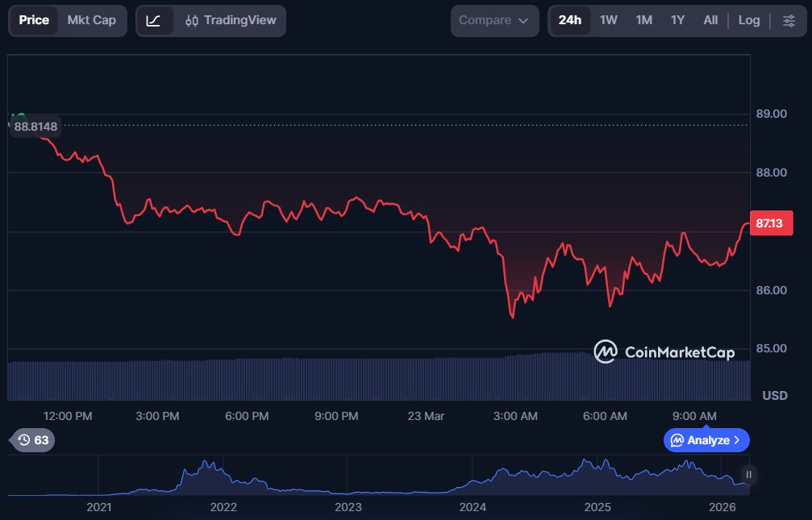Select the 24h time range
812x520 pixels.
click(569, 20)
